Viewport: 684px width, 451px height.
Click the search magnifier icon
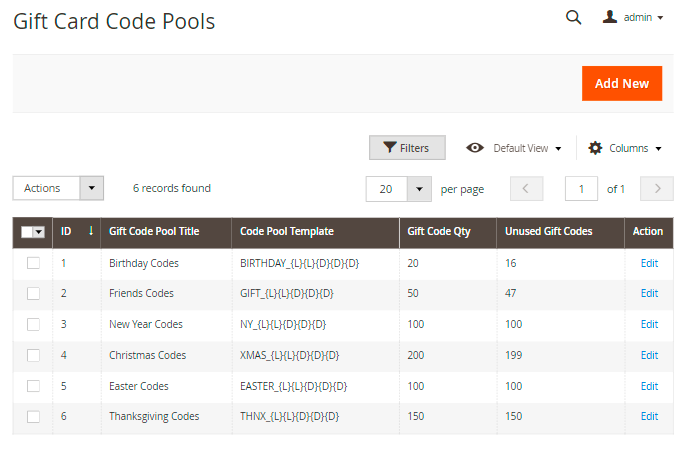(x=573, y=17)
